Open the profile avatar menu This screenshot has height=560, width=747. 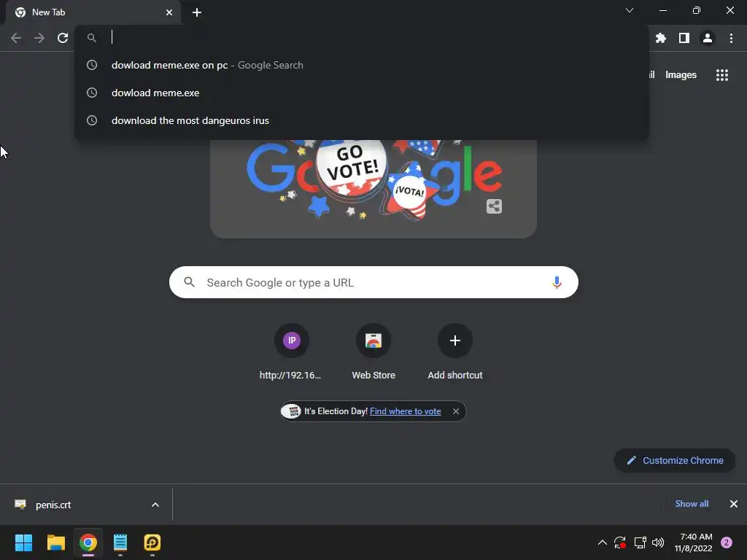tap(708, 38)
